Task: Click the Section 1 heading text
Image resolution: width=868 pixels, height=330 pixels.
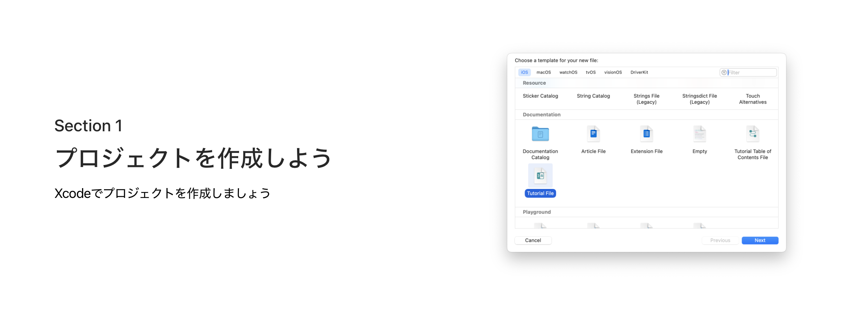Action: pos(88,126)
